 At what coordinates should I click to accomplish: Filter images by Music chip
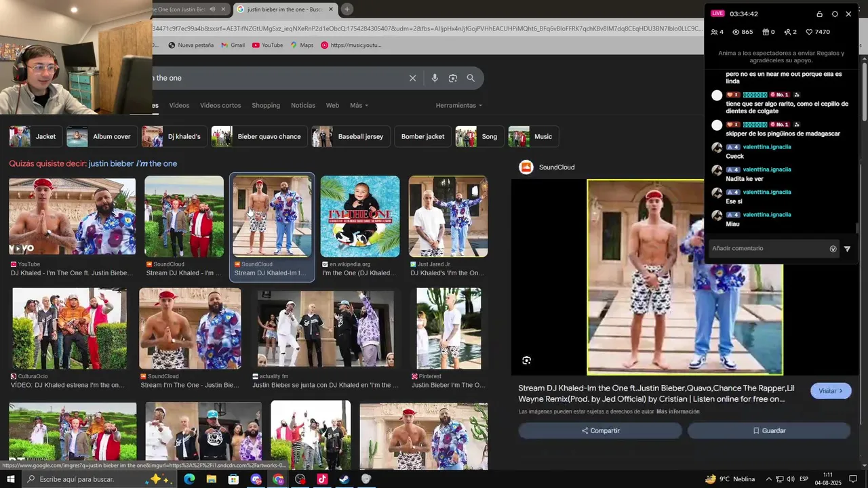(534, 136)
